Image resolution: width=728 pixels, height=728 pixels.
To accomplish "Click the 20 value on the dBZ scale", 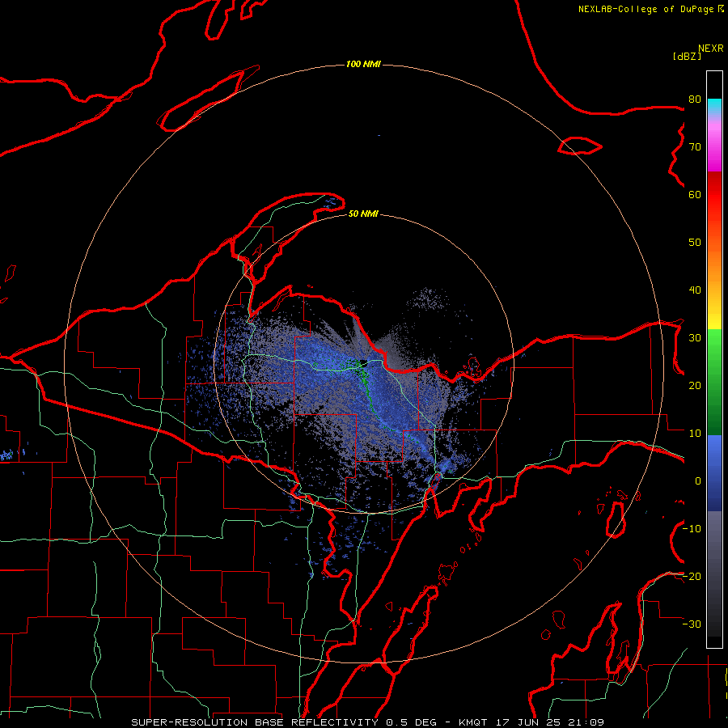I will click(x=695, y=385).
